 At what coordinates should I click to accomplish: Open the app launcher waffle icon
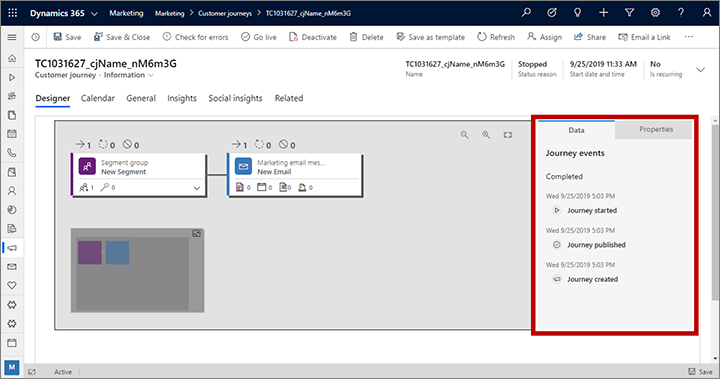(x=12, y=13)
